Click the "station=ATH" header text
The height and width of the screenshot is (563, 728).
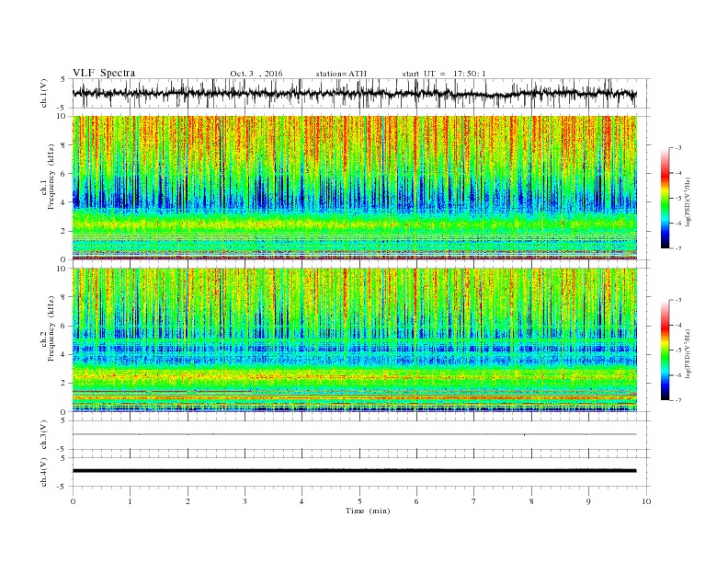click(341, 74)
